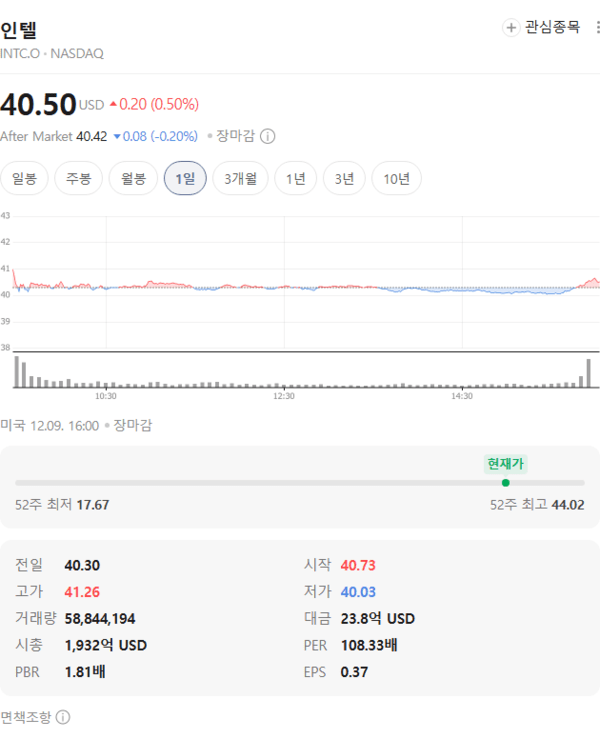The height and width of the screenshot is (739, 600).
Task: Click the EPS value 0.37
Action: [354, 672]
